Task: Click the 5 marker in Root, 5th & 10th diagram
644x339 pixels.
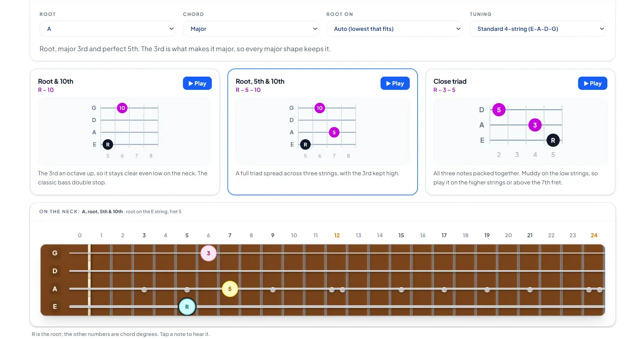Action: [x=334, y=133]
